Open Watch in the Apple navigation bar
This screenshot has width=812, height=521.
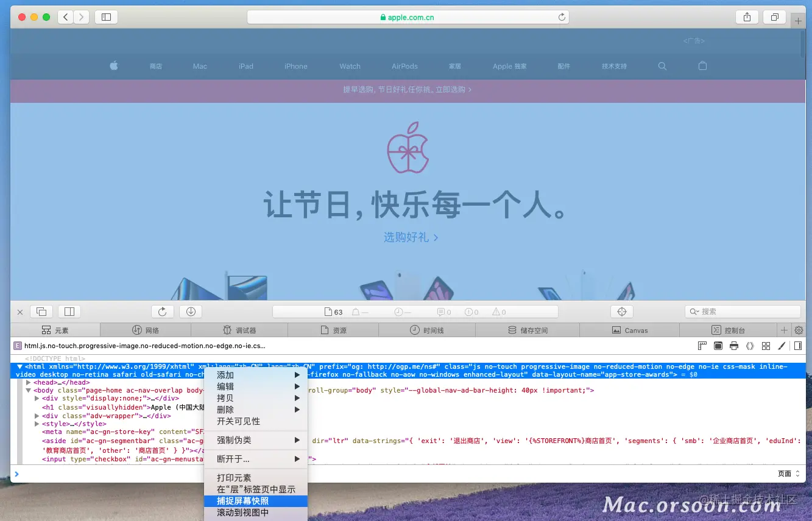[x=350, y=66]
